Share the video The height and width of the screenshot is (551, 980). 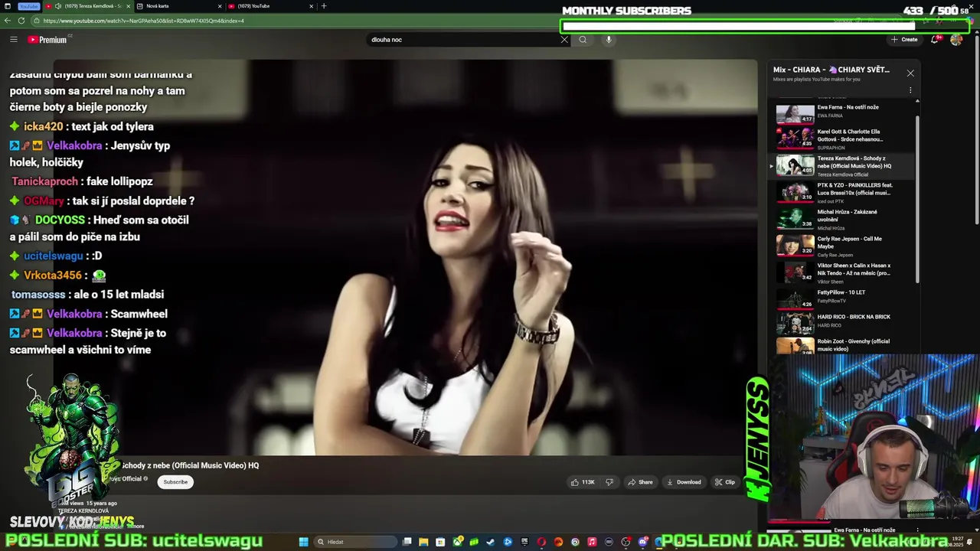[x=640, y=482]
